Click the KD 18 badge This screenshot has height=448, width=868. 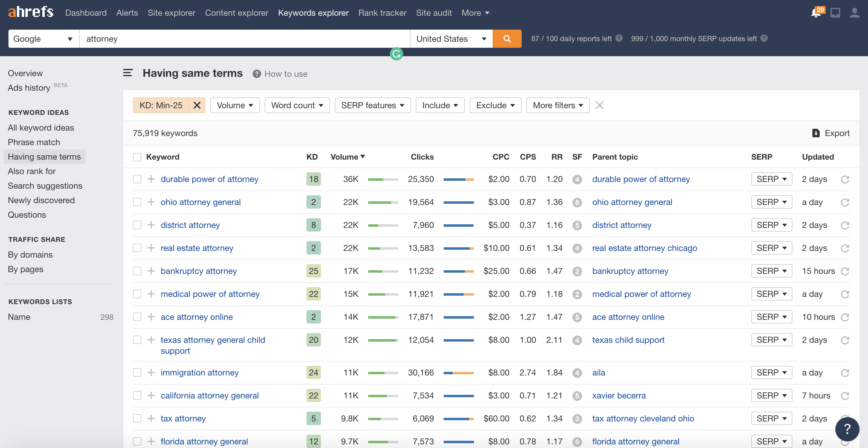313,179
